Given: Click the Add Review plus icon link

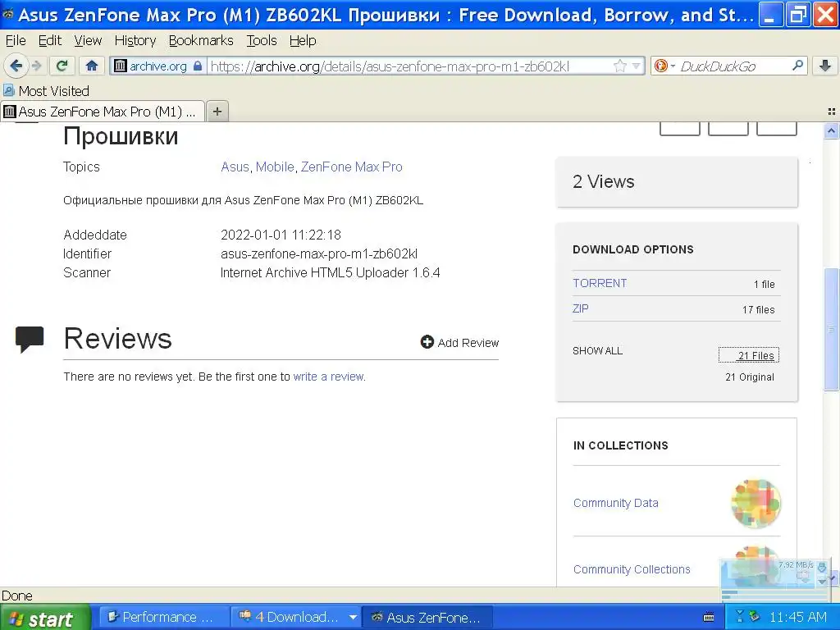Looking at the screenshot, I should (x=459, y=342).
